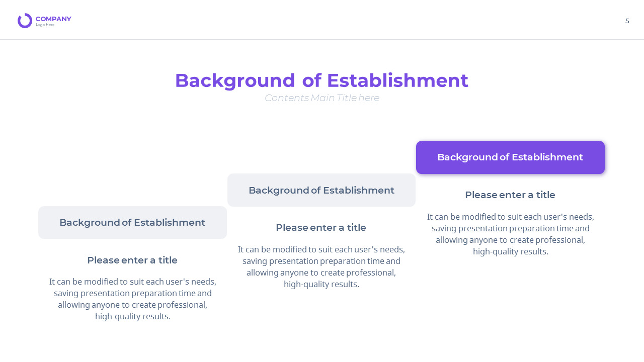The height and width of the screenshot is (362, 644).
Task: Click 'high-quality results.' in the left paragraph
Action: [133, 317]
